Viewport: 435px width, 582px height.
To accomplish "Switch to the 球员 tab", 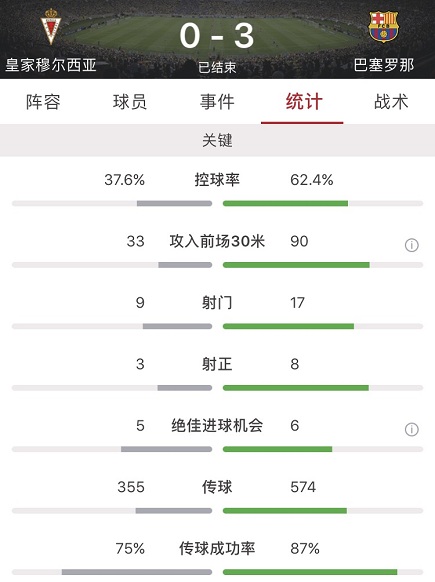I will (130, 102).
